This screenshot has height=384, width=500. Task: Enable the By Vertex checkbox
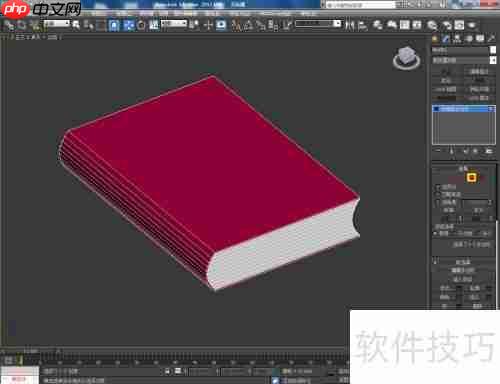[x=438, y=187]
